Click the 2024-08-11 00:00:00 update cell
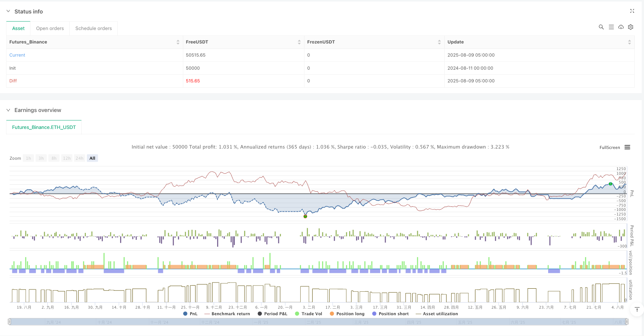Viewport: 644px width, 336px height. (470, 68)
